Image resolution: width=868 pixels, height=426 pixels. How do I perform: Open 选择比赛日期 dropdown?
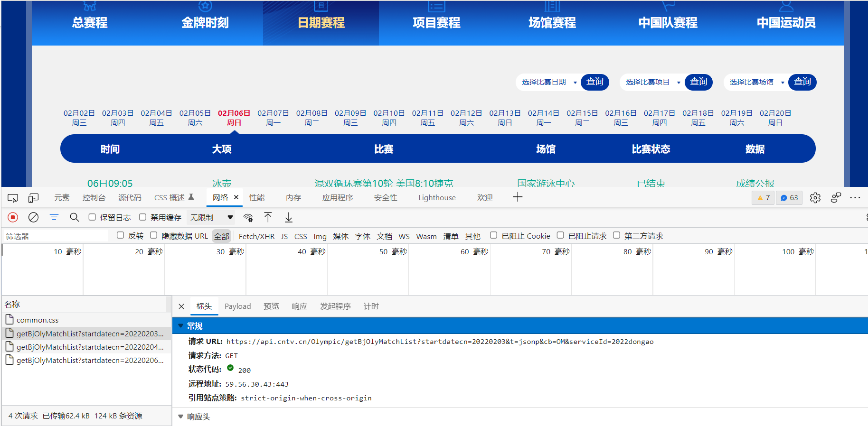(x=548, y=82)
